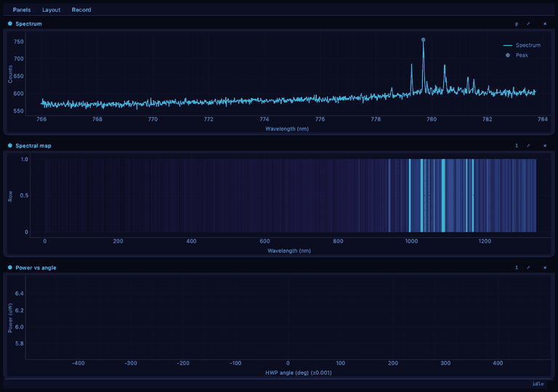Toggle the Spectrum line legend entry

pyautogui.click(x=522, y=45)
